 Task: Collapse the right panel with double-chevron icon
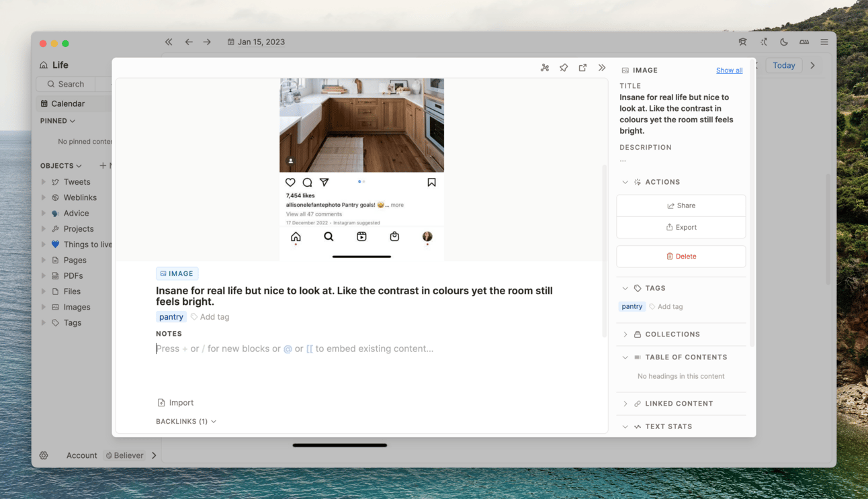[x=602, y=68]
